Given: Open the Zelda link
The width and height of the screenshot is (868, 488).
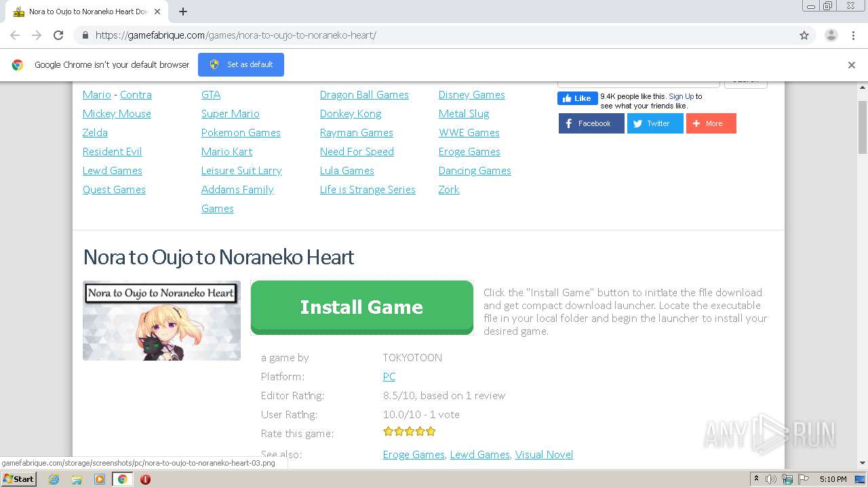Looking at the screenshot, I should [95, 133].
